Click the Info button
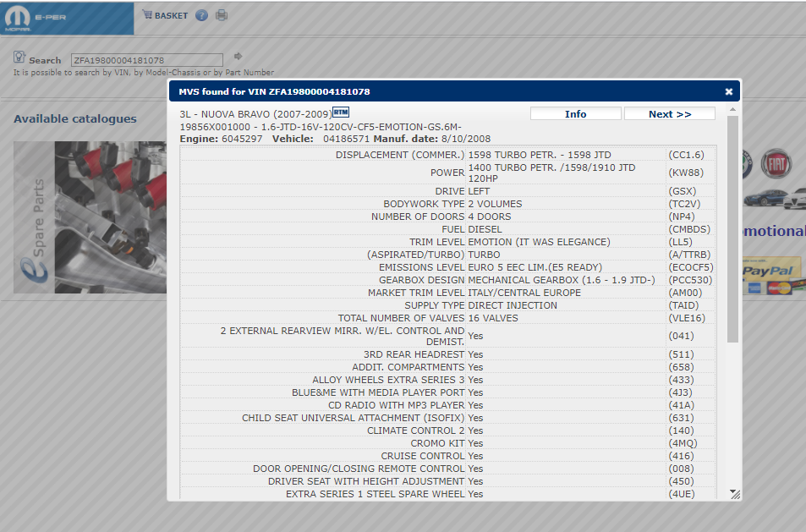The width and height of the screenshot is (806, 532). [x=576, y=114]
